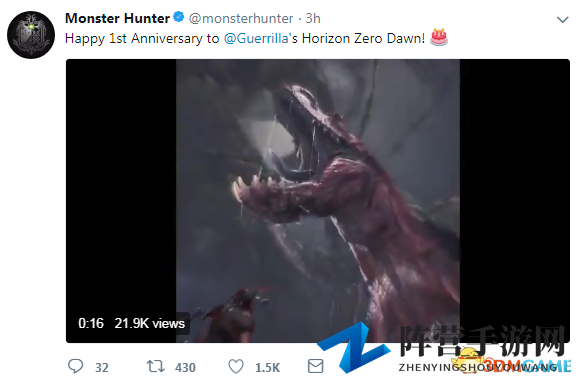Click the birthday cake emoji

(439, 37)
